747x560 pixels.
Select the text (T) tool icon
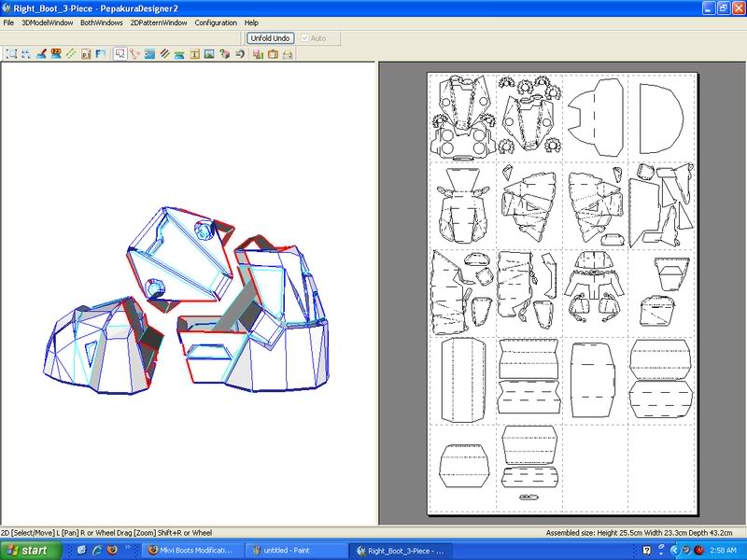point(194,54)
